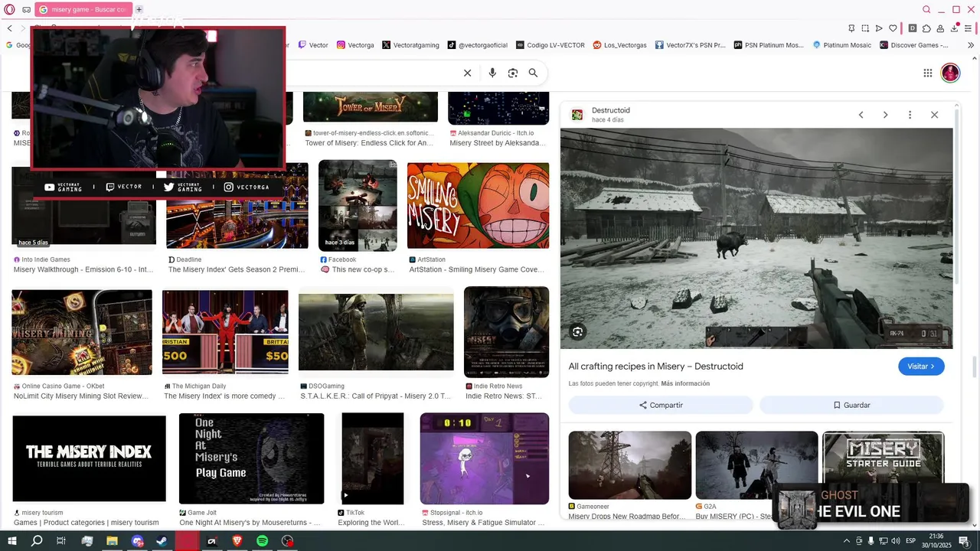Open Opera account profile icon
Viewport: 980px width, 551px height.
(940, 28)
